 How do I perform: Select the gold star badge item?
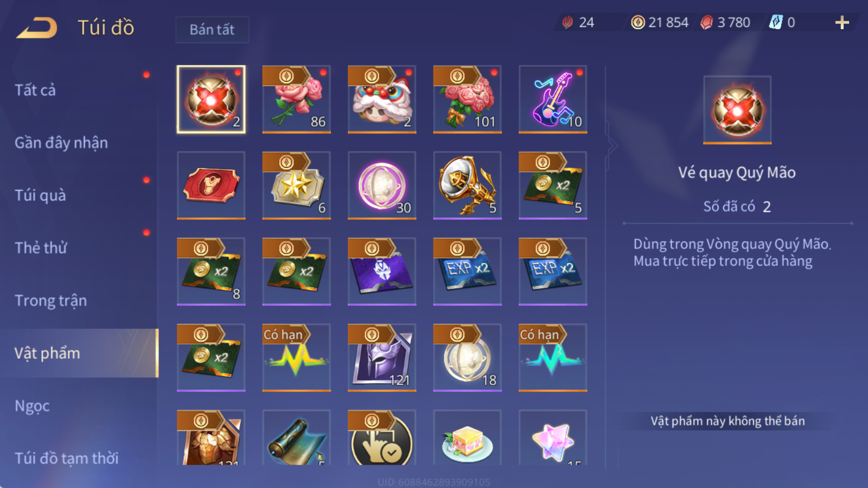(x=296, y=185)
